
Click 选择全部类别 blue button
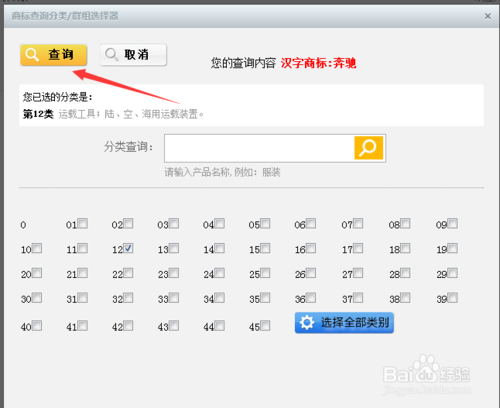[x=344, y=323]
